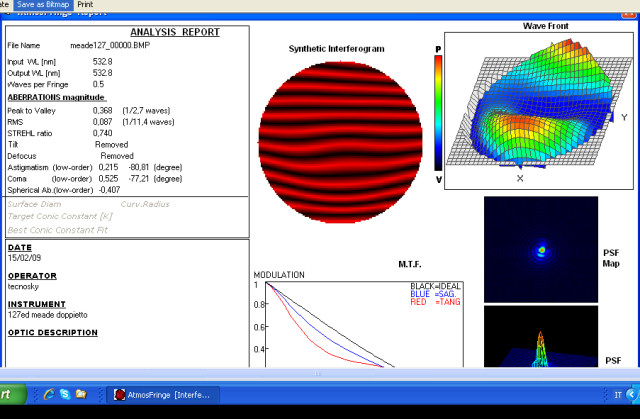
Task: Click greyed Target Conic Constant label
Action: pos(60,217)
